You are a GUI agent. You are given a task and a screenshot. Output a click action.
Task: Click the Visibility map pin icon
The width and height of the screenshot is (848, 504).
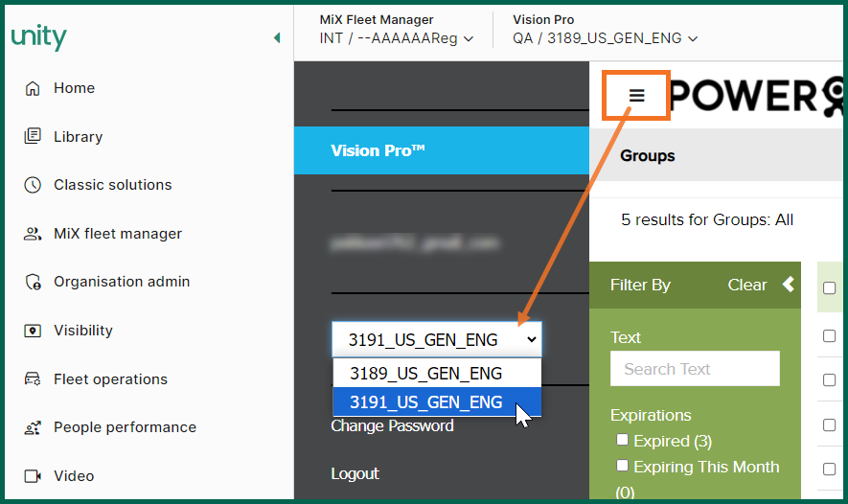pos(33,331)
